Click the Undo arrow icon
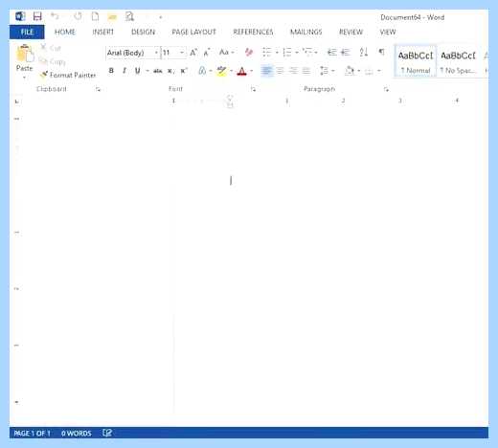Screen dimensions: 498x448 click(55, 16)
